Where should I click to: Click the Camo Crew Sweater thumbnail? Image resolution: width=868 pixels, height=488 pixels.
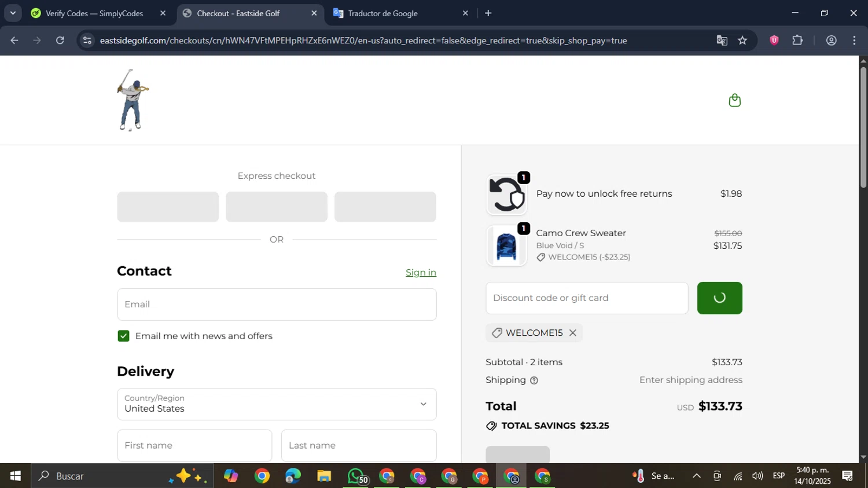click(506, 246)
